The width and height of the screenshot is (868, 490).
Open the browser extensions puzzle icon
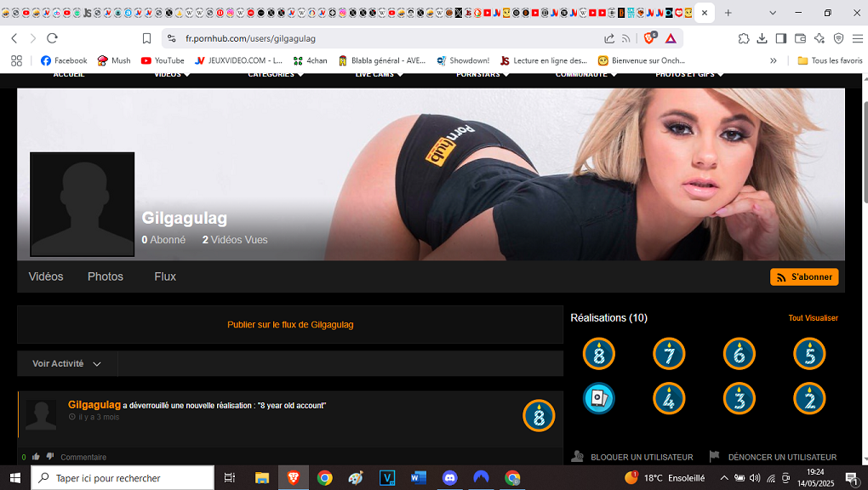tap(744, 38)
